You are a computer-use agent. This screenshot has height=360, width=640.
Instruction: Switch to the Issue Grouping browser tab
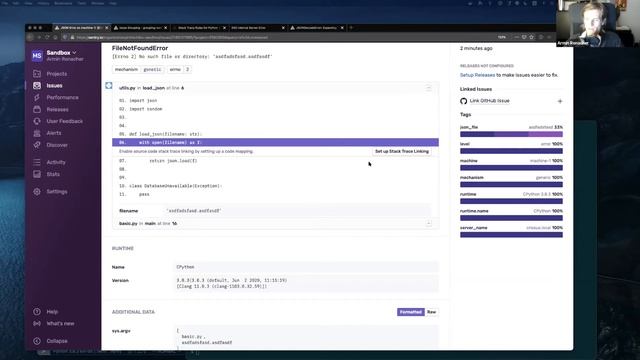tap(140, 28)
